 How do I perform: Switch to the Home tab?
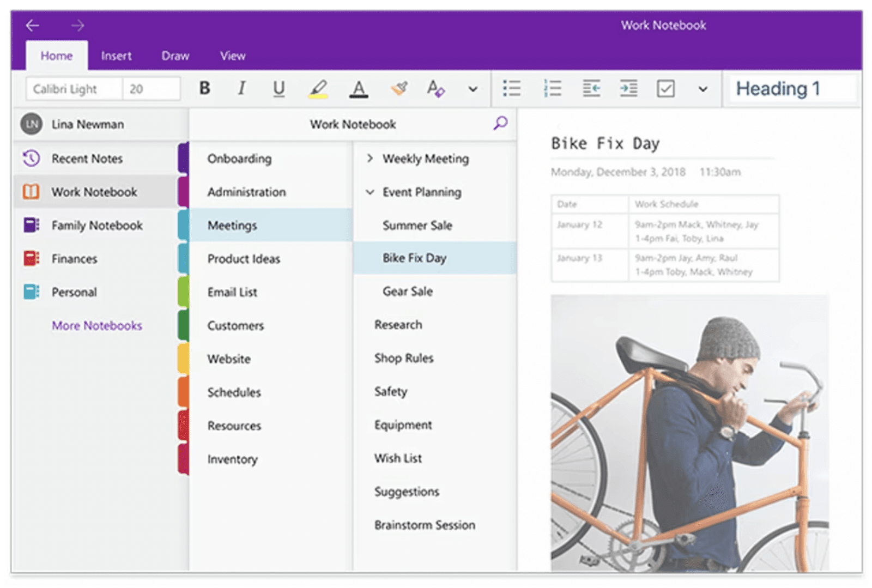pos(57,56)
